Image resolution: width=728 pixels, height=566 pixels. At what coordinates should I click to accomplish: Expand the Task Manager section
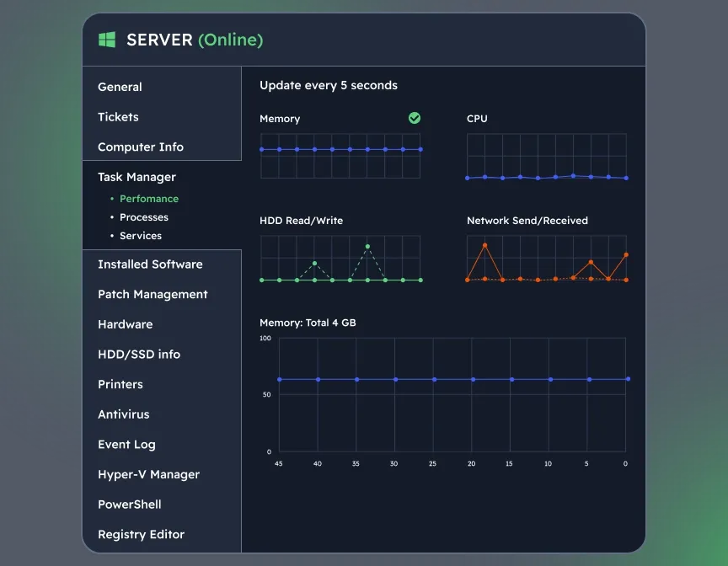[x=136, y=177]
